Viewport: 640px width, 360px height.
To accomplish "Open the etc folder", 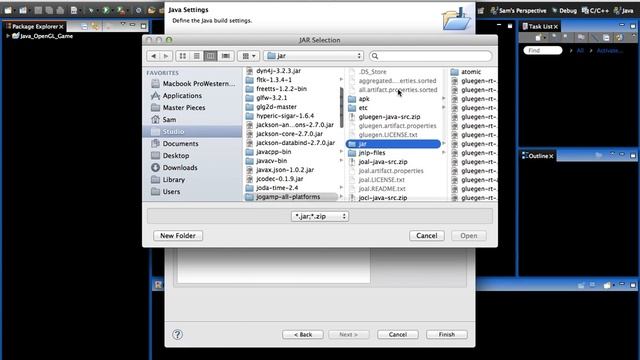I will tap(363, 108).
